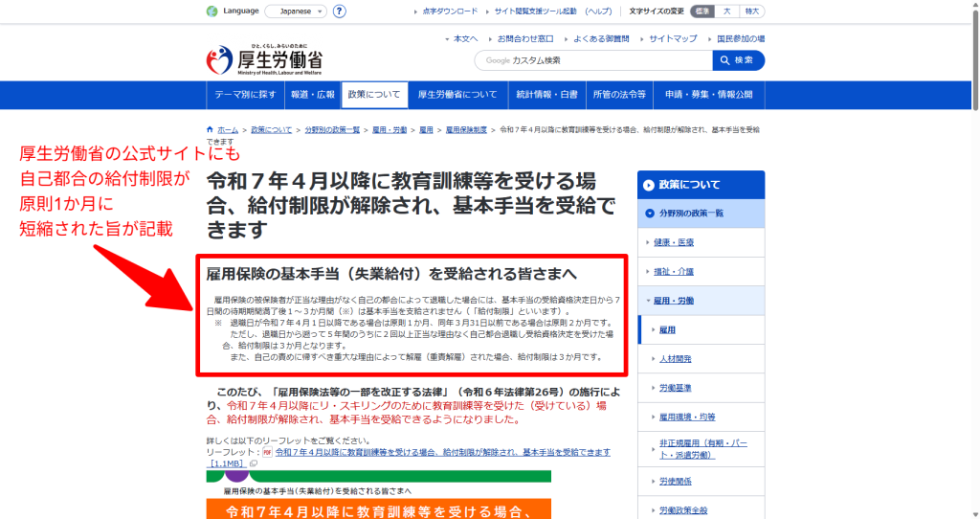Open 所管の法令等 menu

[619, 95]
